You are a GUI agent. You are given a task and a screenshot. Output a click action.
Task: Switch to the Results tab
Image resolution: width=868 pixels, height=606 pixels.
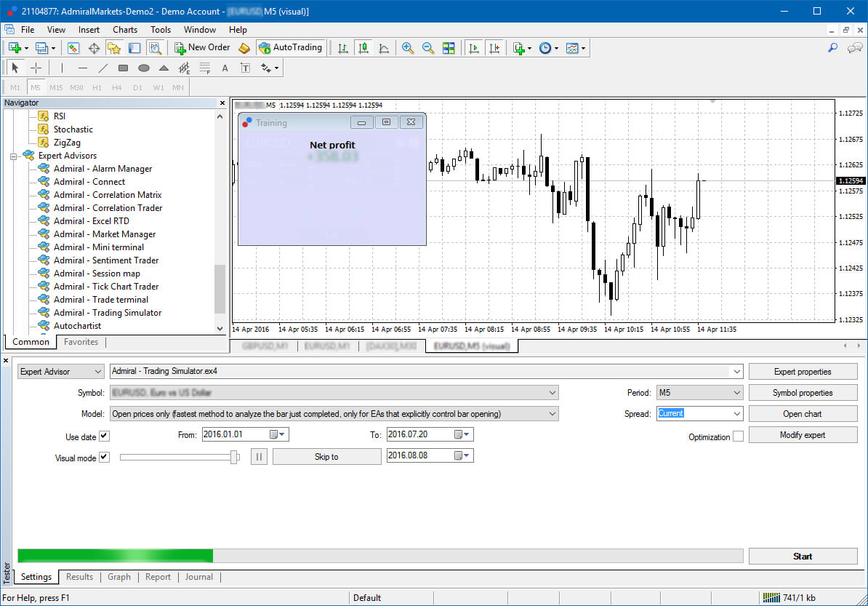tap(80, 577)
